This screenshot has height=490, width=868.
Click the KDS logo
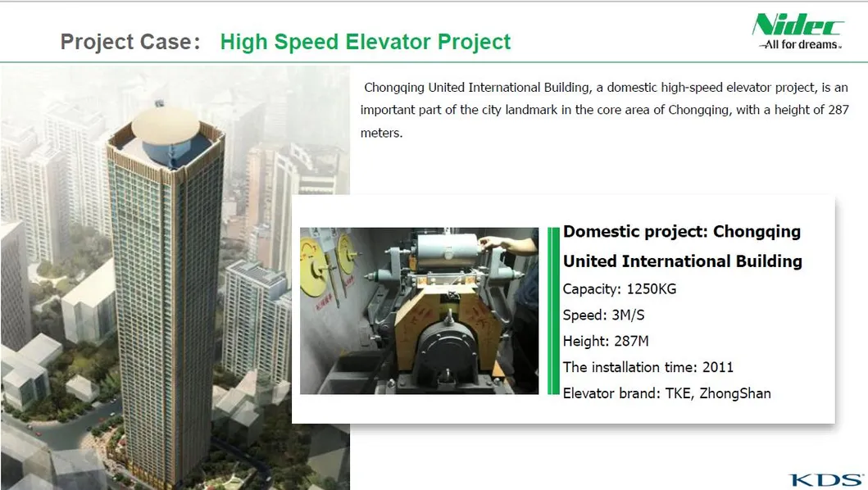pos(826,479)
